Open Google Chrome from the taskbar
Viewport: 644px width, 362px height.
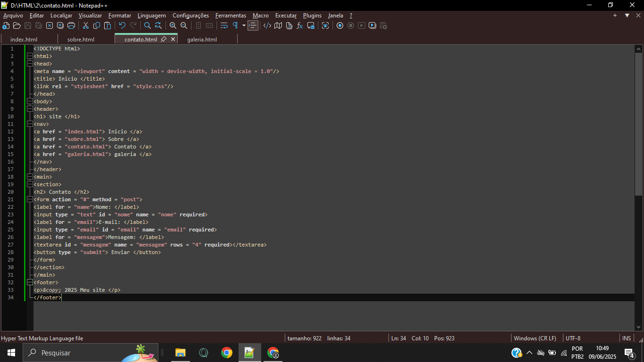click(x=227, y=353)
